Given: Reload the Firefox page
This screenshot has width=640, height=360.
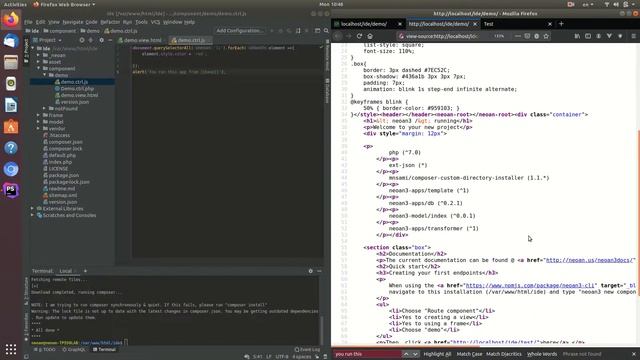Looking at the screenshot, I should click(359, 36).
